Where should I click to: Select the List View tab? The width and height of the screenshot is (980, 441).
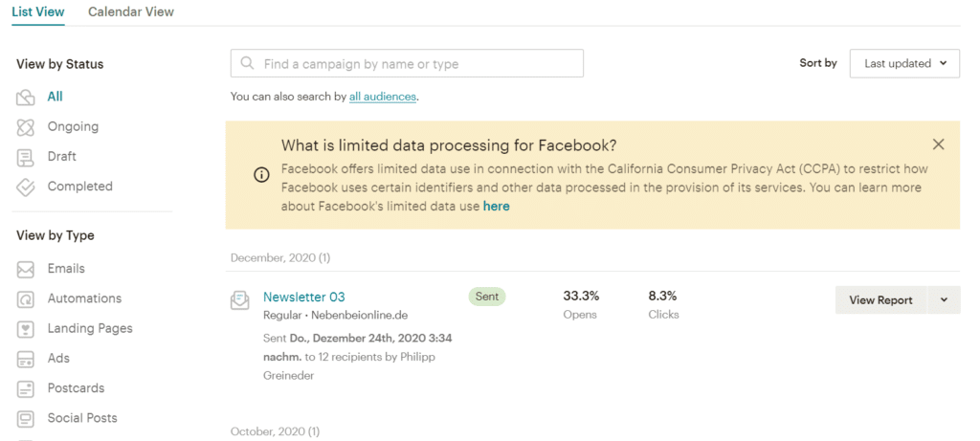[38, 12]
